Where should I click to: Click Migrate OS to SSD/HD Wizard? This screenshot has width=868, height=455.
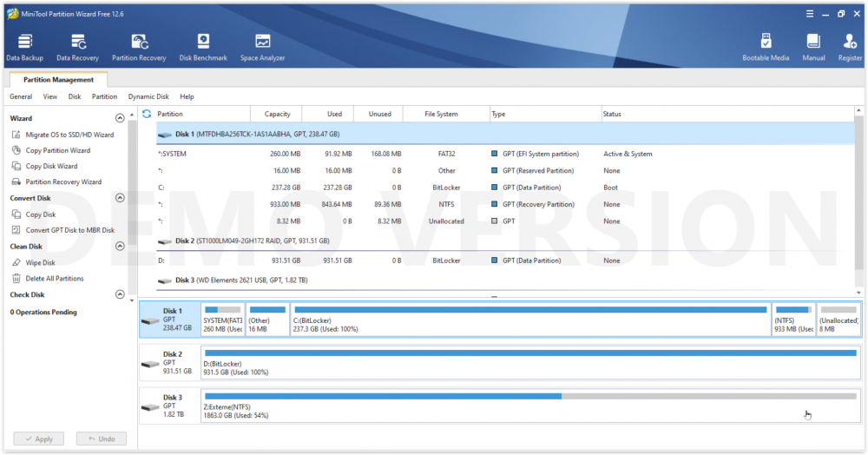tap(69, 135)
